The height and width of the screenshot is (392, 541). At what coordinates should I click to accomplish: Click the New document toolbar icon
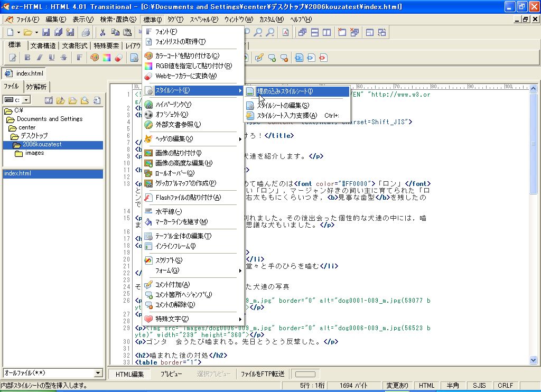click(x=10, y=32)
